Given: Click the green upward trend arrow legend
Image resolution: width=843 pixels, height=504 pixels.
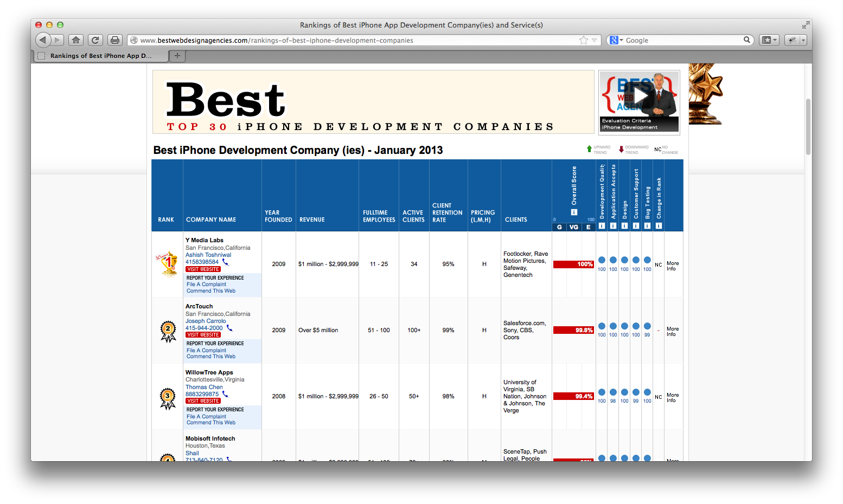Looking at the screenshot, I should [x=589, y=149].
